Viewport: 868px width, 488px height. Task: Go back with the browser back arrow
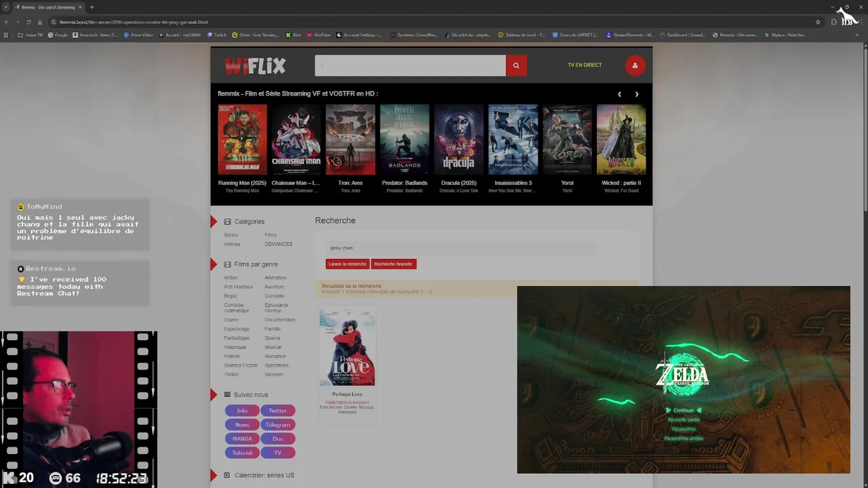(7, 22)
